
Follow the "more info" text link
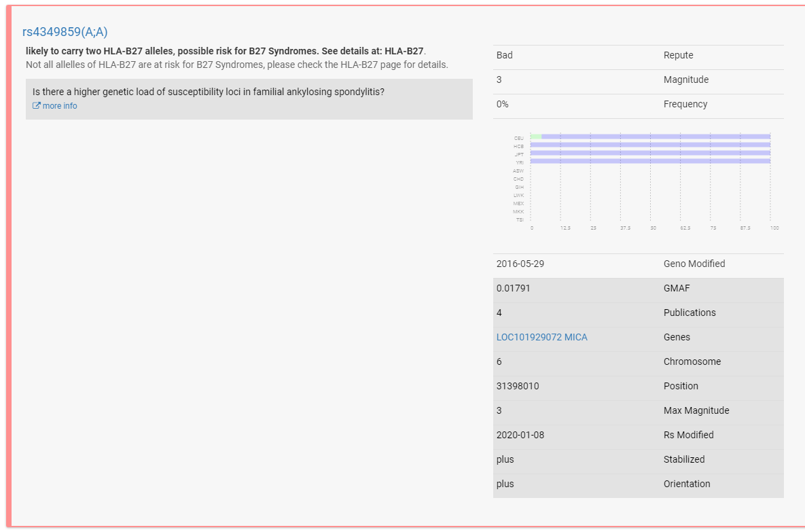tap(60, 106)
